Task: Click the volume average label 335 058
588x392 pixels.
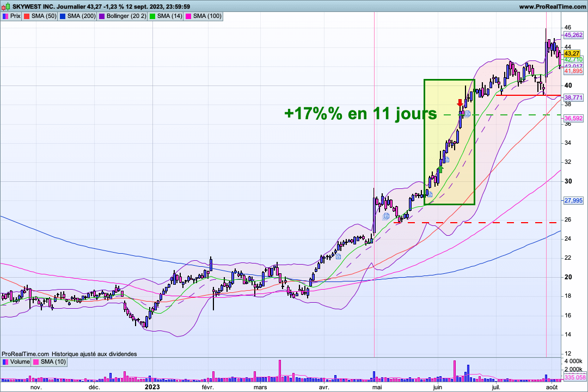Action: point(575,377)
